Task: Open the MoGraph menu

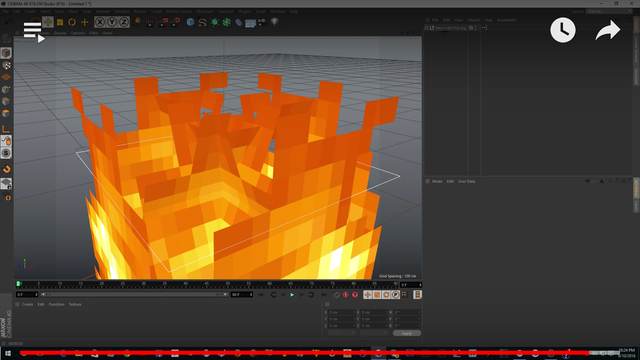Action: [x=204, y=11]
